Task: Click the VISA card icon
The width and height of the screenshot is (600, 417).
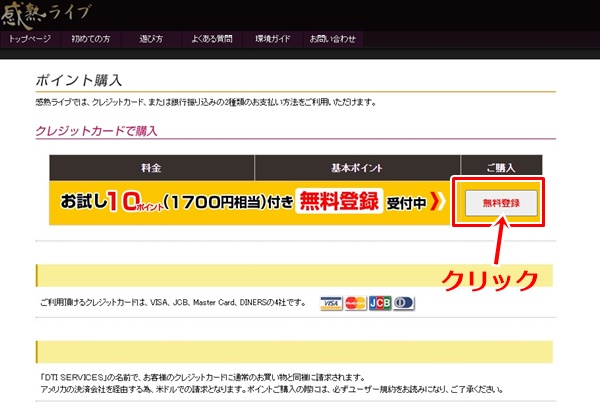Action: click(x=331, y=304)
